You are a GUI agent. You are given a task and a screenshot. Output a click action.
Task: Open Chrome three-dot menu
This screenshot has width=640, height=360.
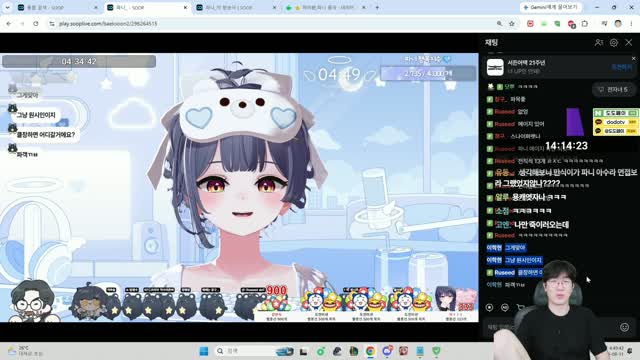tap(631, 24)
